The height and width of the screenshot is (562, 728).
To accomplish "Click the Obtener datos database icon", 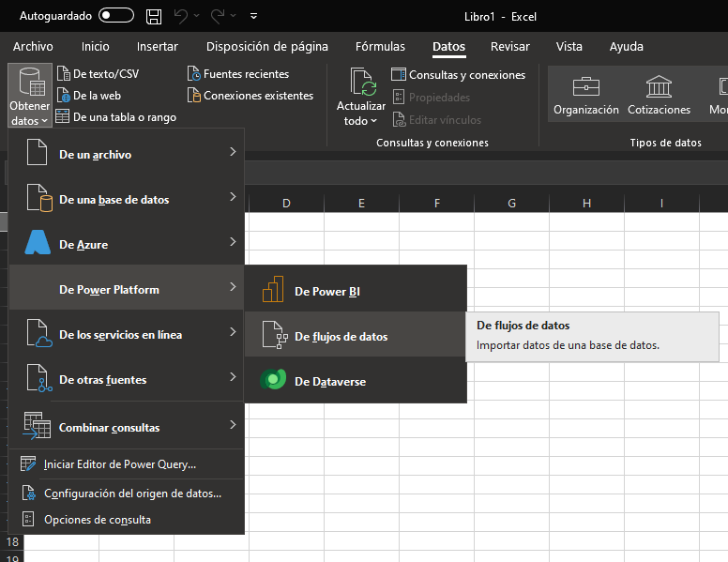I will pyautogui.click(x=31, y=83).
